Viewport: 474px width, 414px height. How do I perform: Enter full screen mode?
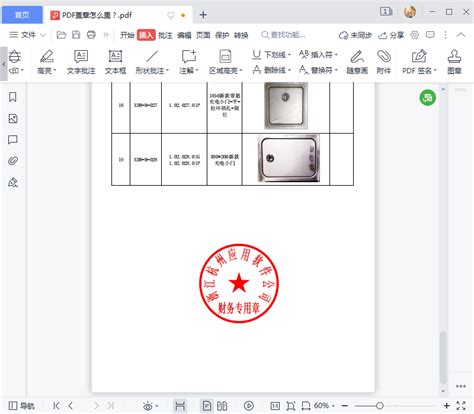point(461,406)
